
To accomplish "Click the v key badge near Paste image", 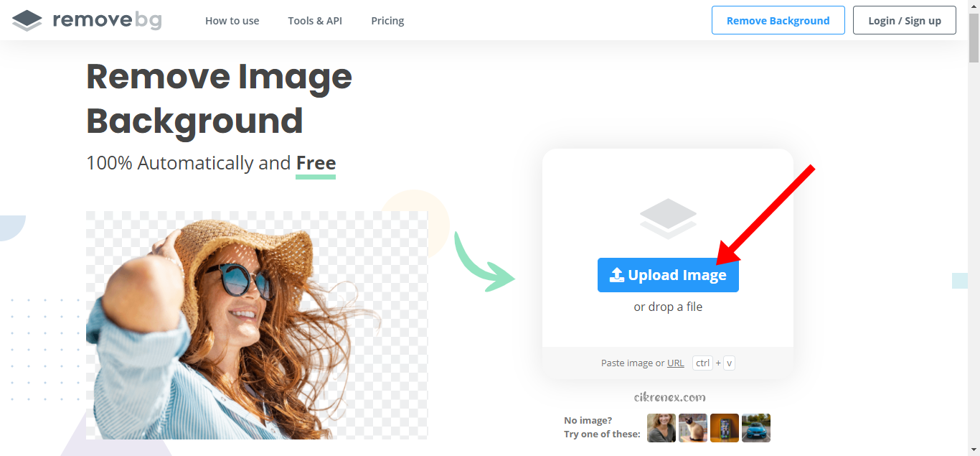I will [x=729, y=363].
